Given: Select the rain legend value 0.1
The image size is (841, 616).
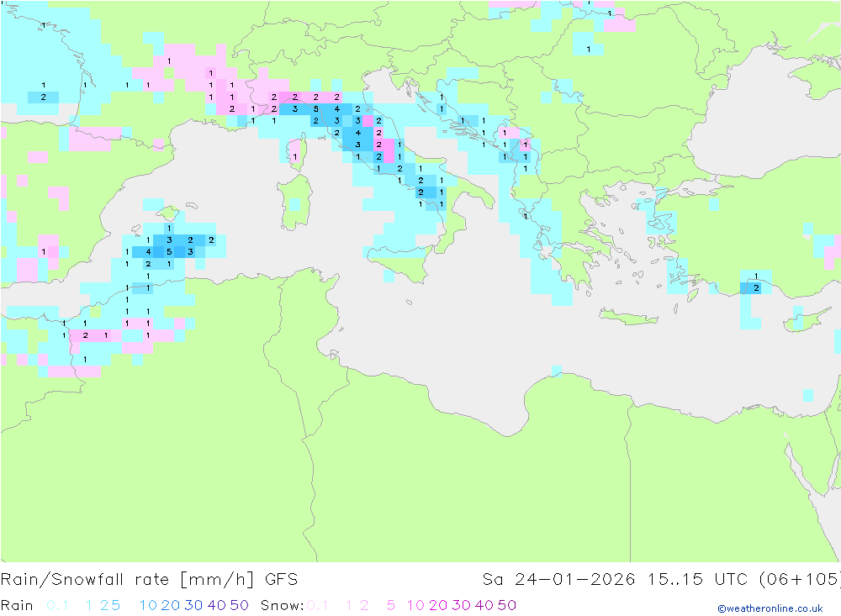Looking at the screenshot, I should 57,605.
